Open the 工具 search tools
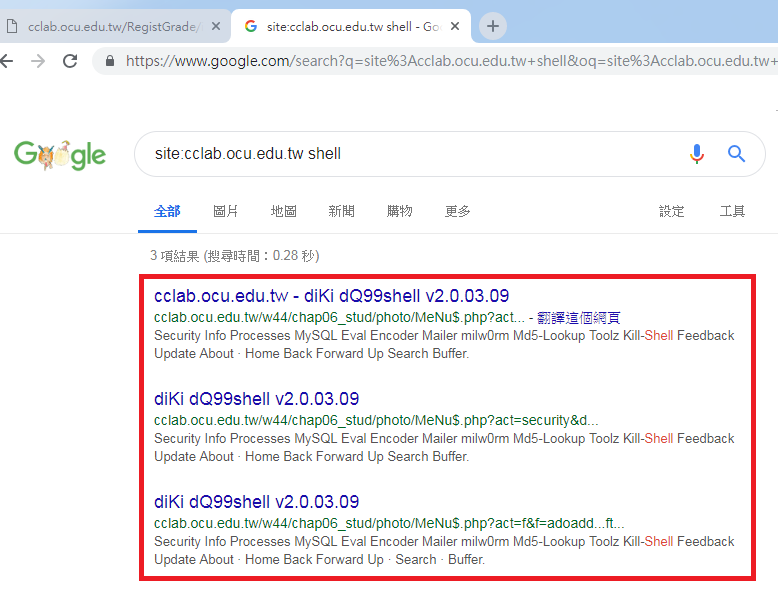 [x=732, y=211]
